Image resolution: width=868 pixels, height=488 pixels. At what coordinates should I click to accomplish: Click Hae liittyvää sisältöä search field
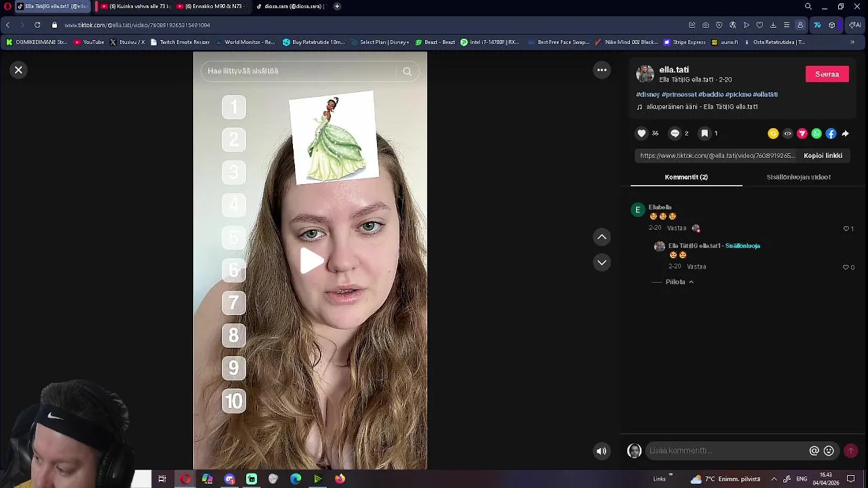coord(298,70)
